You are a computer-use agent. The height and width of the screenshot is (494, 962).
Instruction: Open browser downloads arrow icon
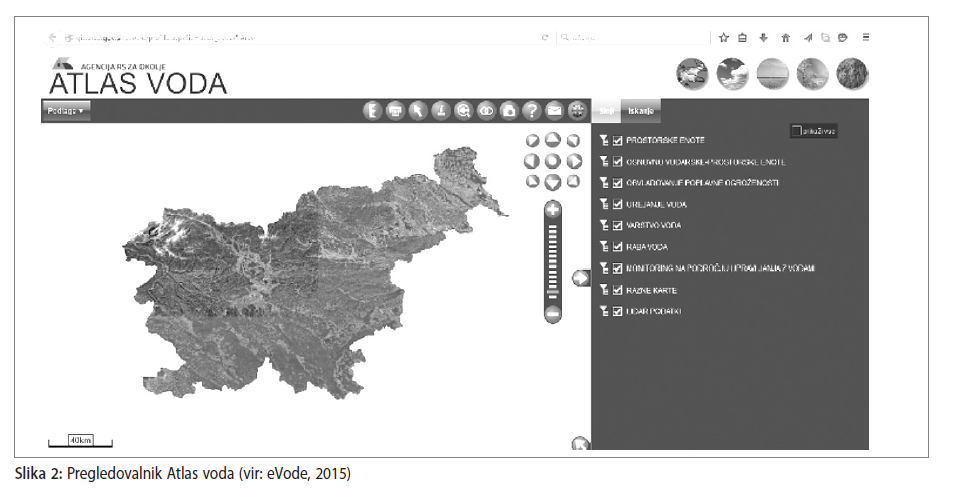pyautogui.click(x=763, y=37)
